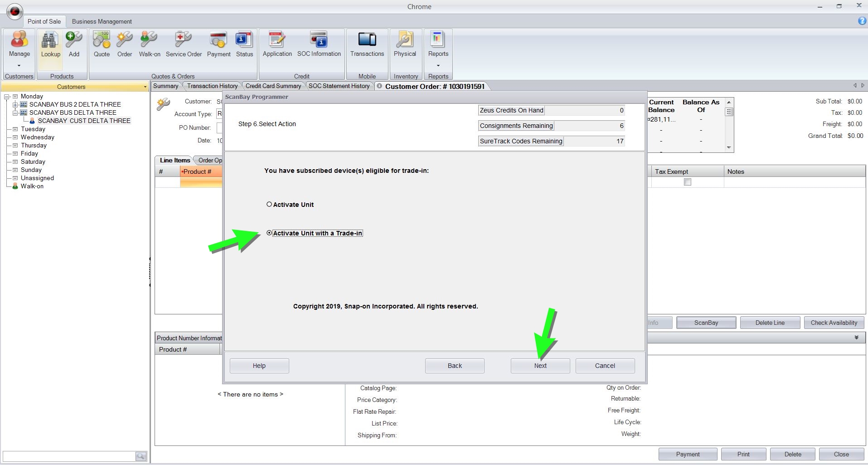Screen dimensions: 868x465
Task: Open SOC Information icon
Action: coord(319,41)
